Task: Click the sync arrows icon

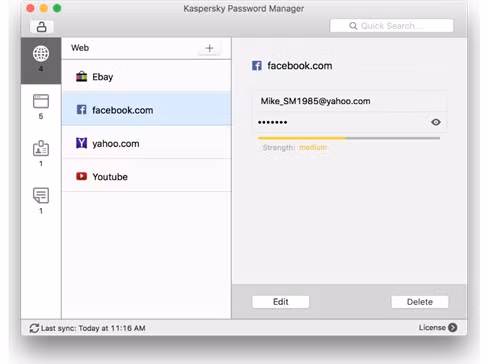Action: (34, 328)
